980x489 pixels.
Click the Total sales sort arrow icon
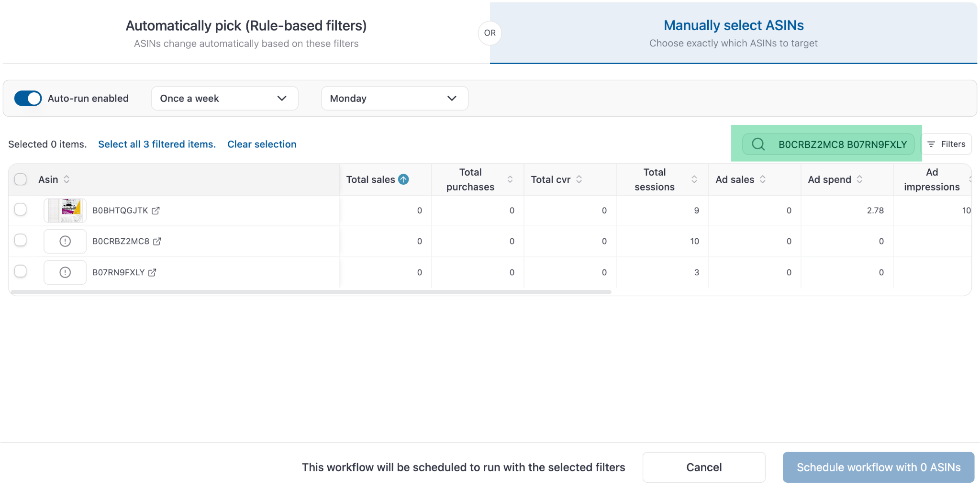tap(403, 179)
